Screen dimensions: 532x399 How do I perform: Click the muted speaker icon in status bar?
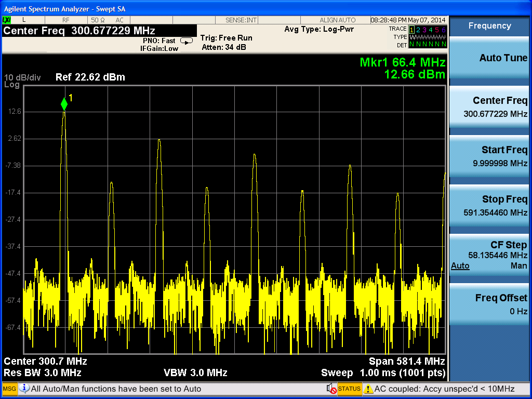pyautogui.click(x=330, y=389)
